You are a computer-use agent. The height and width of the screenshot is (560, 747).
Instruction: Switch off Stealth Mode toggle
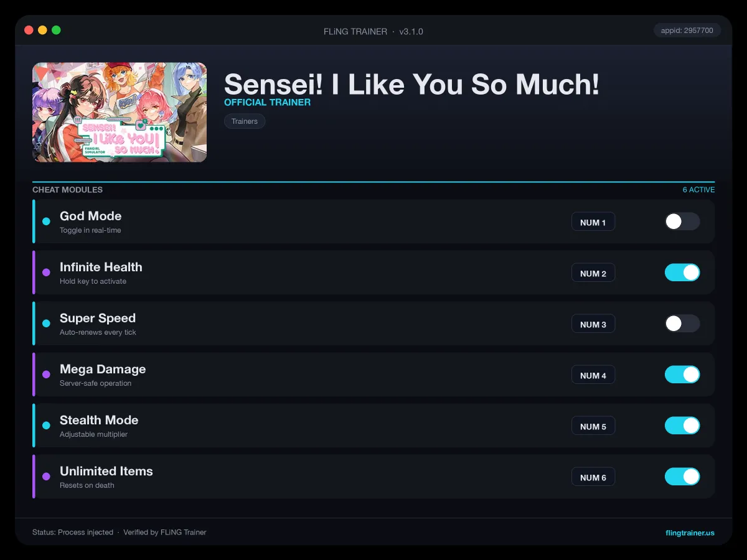tap(682, 426)
